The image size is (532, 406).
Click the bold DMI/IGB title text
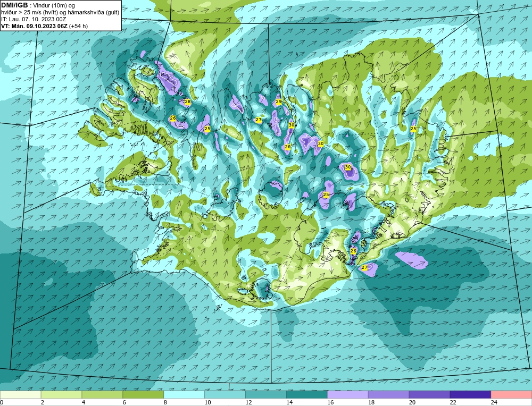[14, 5]
